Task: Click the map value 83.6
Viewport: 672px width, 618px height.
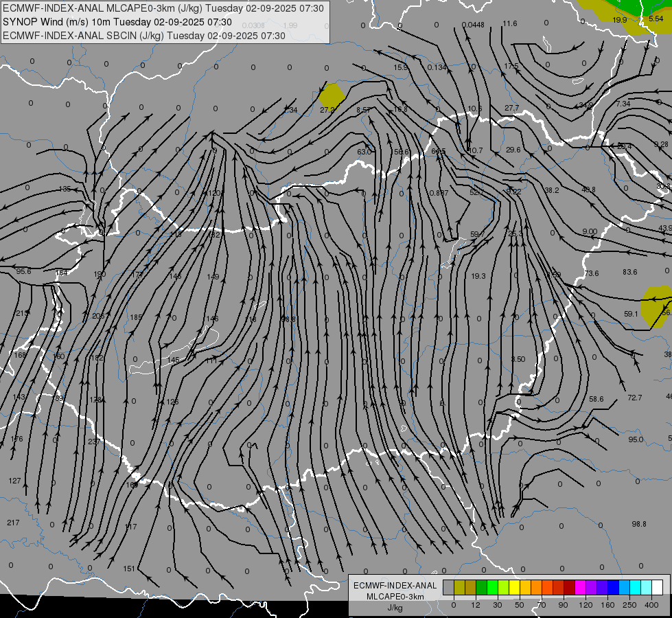Action: click(630, 272)
